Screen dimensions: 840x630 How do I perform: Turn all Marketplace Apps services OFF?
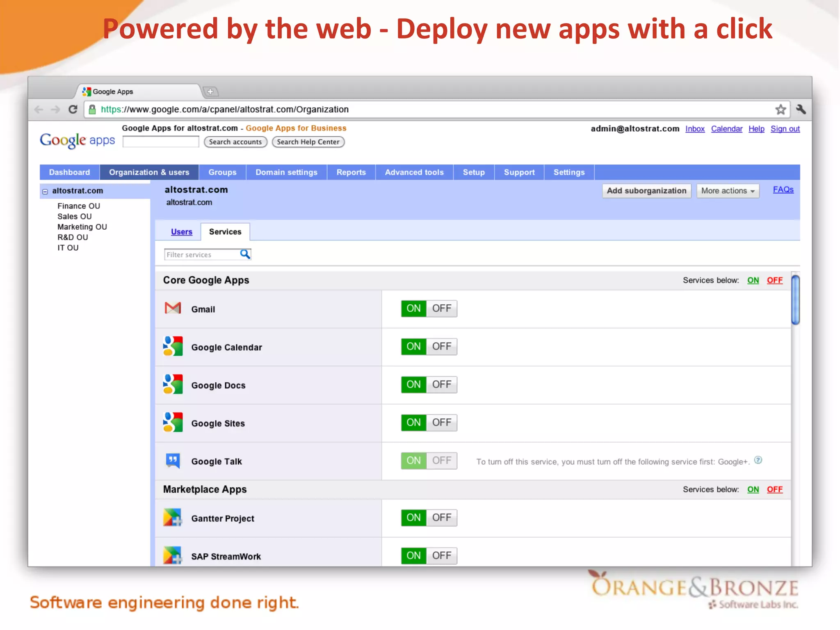pyautogui.click(x=775, y=489)
